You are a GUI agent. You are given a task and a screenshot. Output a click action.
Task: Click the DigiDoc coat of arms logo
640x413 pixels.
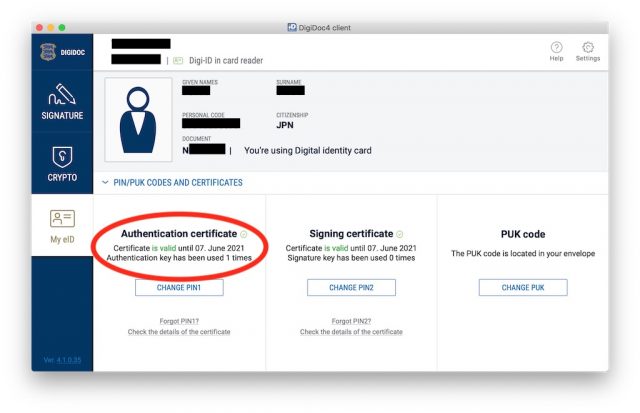tap(48, 52)
